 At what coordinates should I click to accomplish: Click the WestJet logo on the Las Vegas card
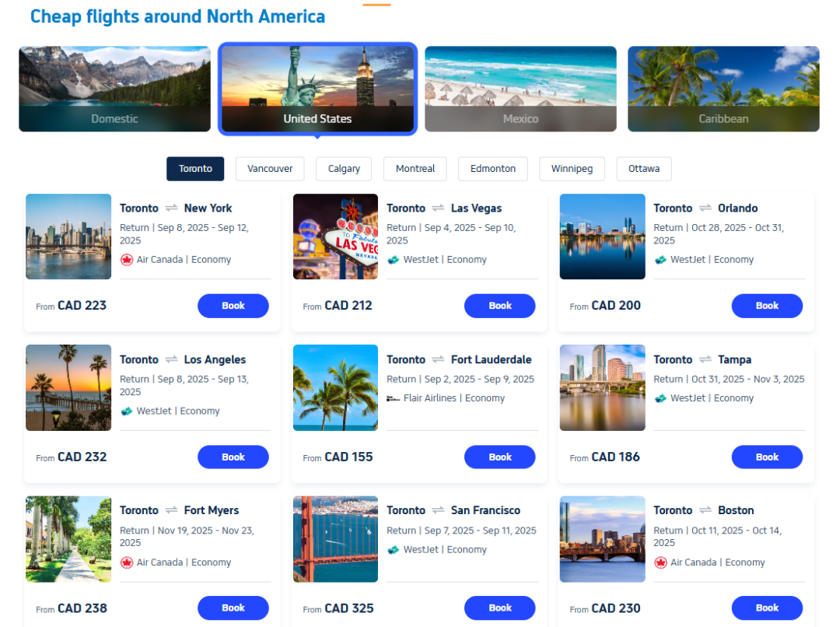(x=394, y=260)
